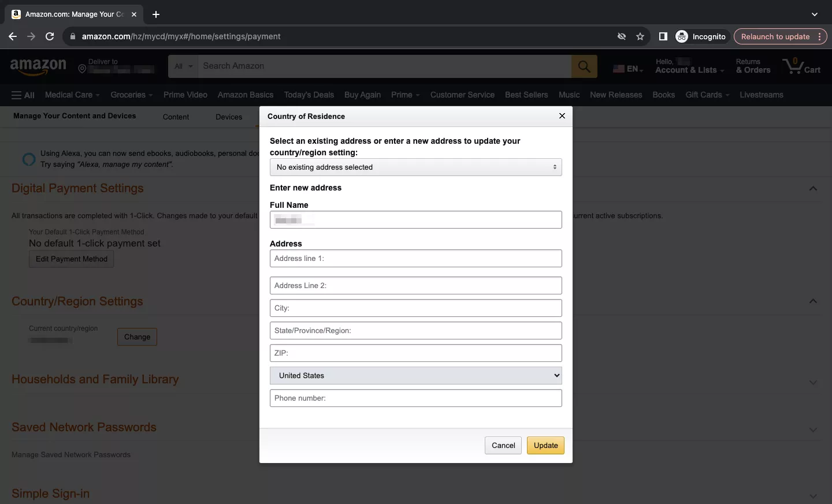The image size is (832, 504).
Task: Click the Update button
Action: pos(546,445)
